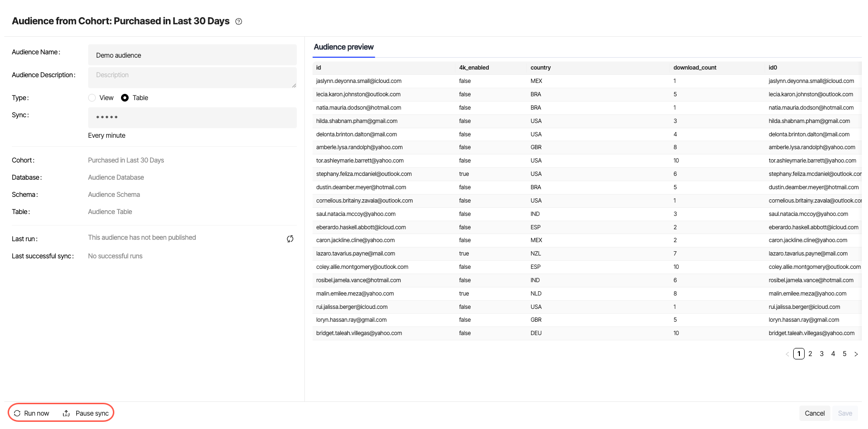868x429 pixels.
Task: Select page 3 in pagination
Action: (x=821, y=354)
